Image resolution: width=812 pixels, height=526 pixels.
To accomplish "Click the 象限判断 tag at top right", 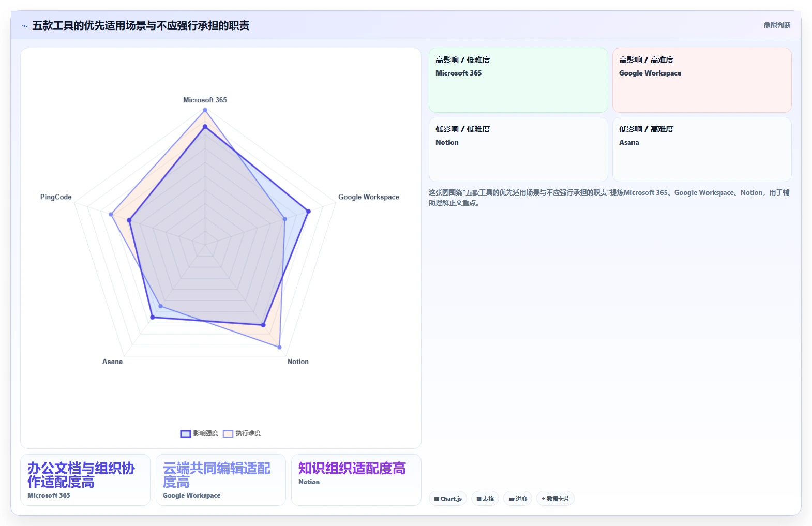I will [777, 25].
